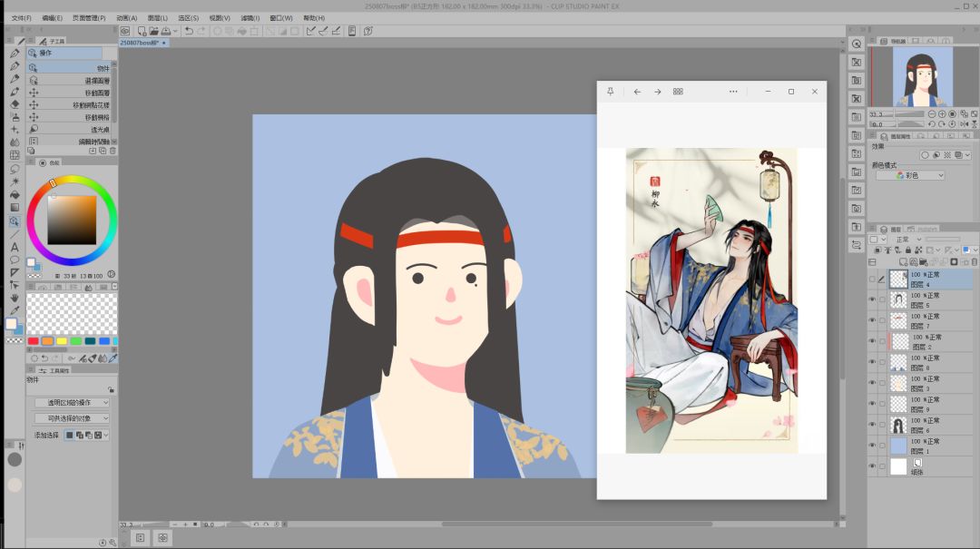Open the 图层(L) menu

pyautogui.click(x=158, y=18)
